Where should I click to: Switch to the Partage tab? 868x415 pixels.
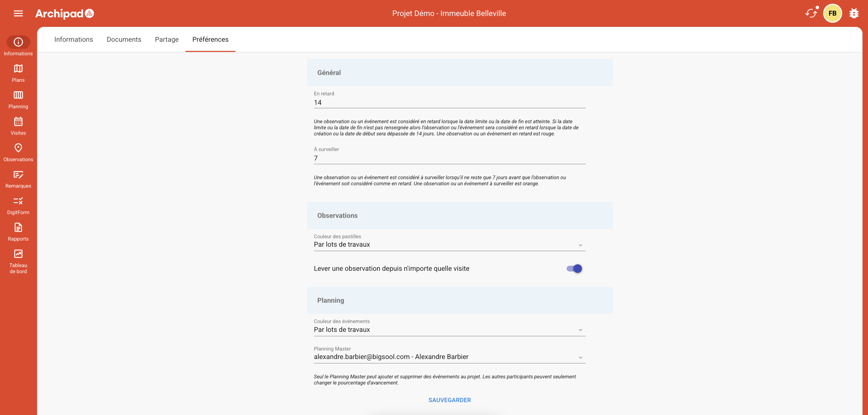pyautogui.click(x=167, y=40)
